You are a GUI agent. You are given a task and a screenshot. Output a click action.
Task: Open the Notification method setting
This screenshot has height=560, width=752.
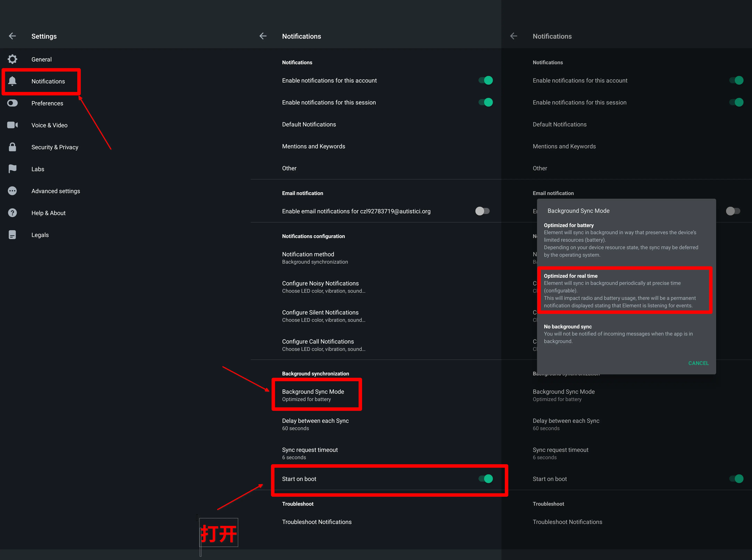[376, 258]
